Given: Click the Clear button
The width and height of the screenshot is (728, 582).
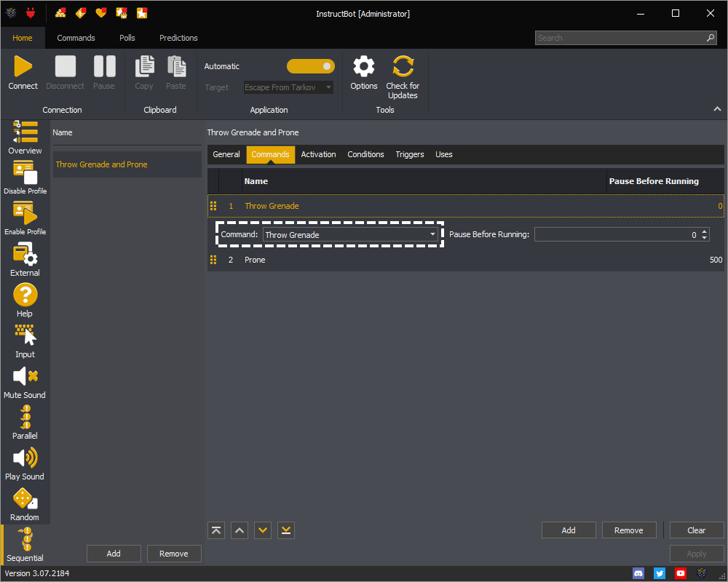Looking at the screenshot, I should pyautogui.click(x=697, y=530).
